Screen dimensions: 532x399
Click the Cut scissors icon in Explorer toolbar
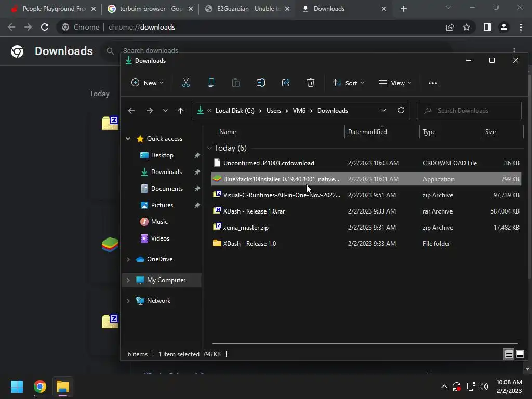pos(185,83)
